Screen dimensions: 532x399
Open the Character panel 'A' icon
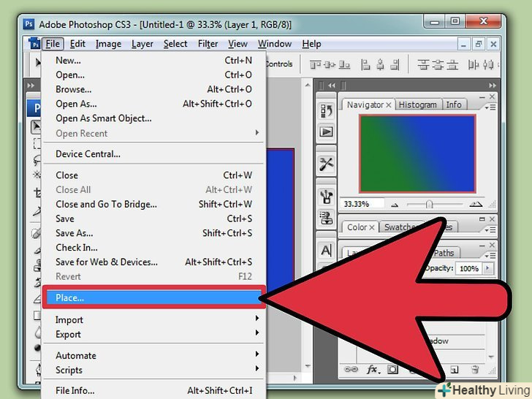click(x=326, y=251)
